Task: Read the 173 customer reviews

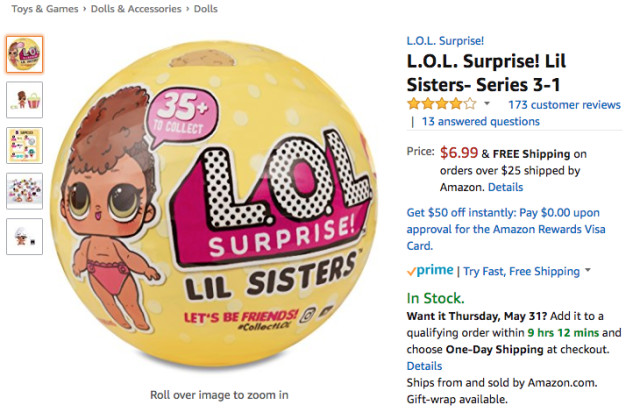Action: click(x=564, y=104)
